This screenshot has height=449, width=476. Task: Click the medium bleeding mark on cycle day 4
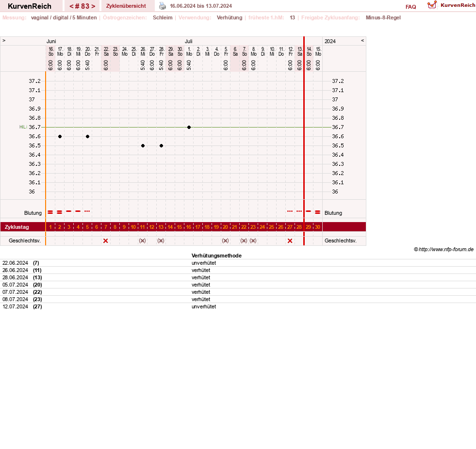tap(78, 211)
